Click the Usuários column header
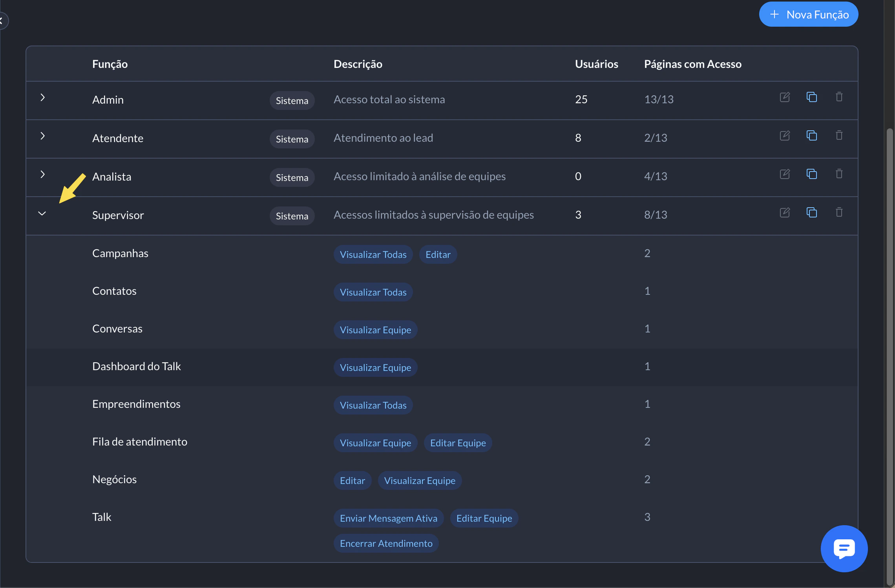 coord(596,64)
